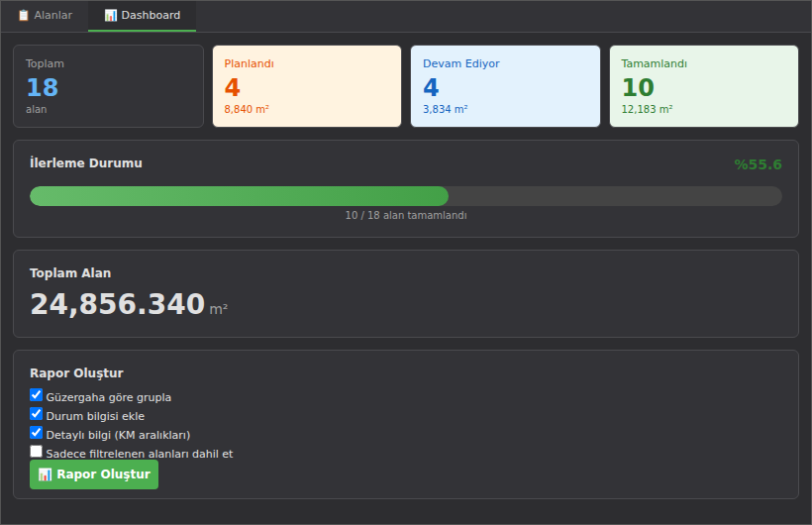Select the Tamamlandı status card

coord(704,86)
